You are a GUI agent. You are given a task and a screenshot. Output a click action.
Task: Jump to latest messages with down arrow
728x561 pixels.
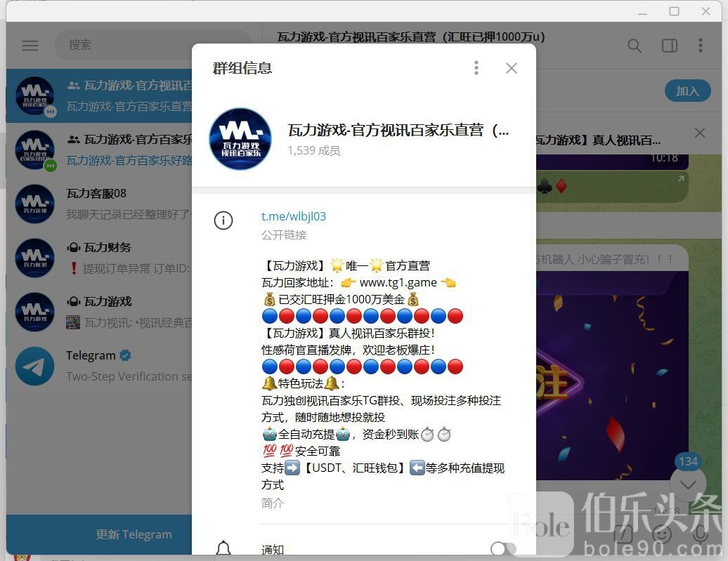tap(687, 484)
